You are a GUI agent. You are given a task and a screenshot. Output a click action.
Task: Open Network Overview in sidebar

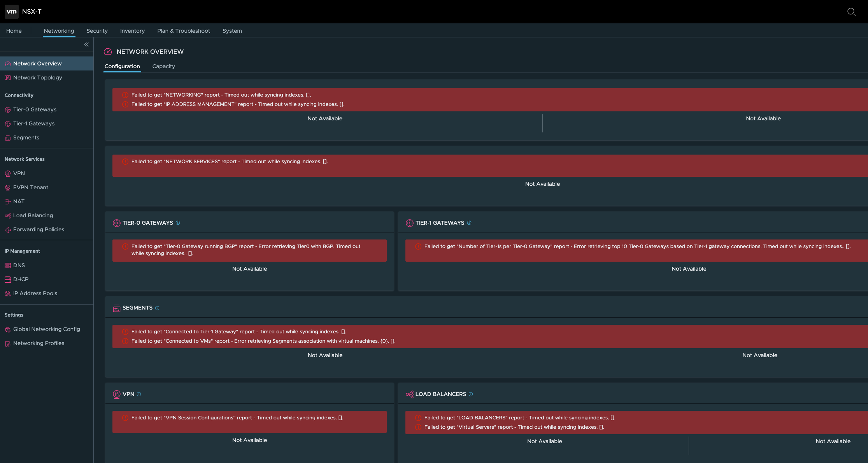(37, 63)
